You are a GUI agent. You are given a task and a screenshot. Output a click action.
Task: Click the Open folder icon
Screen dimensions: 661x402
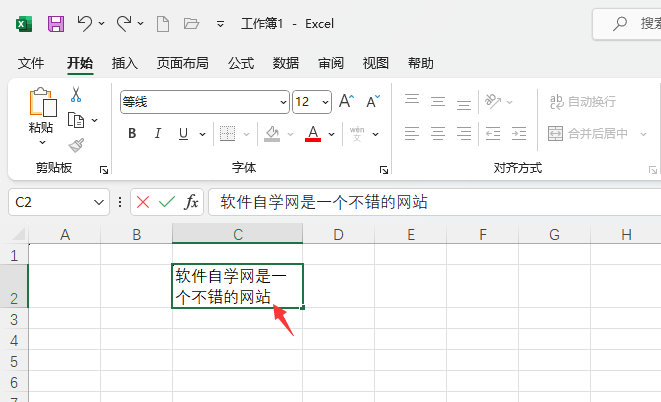pyautogui.click(x=191, y=24)
